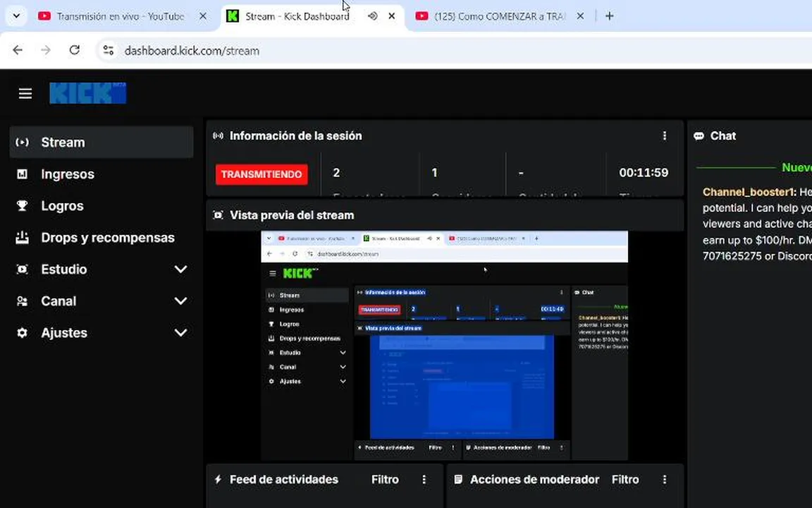
Task: Click the Feed de actividades lightning icon
Action: 218,480
